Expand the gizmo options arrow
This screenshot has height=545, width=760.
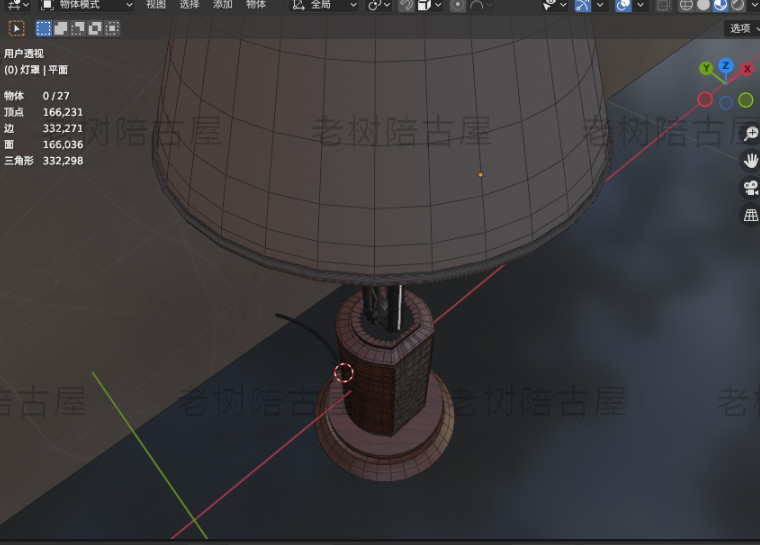tap(600, 5)
